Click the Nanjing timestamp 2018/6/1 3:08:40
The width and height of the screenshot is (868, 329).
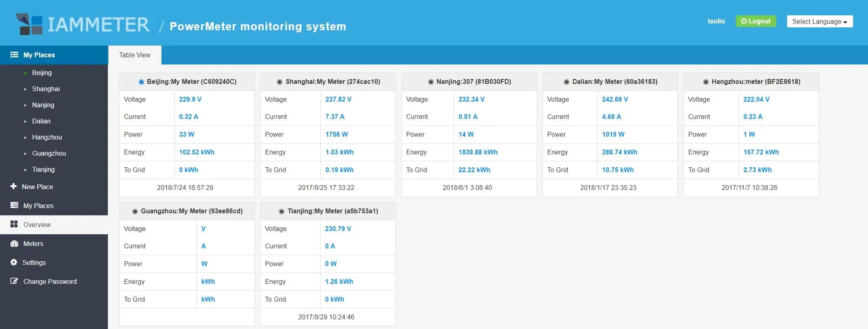pyautogui.click(x=467, y=188)
